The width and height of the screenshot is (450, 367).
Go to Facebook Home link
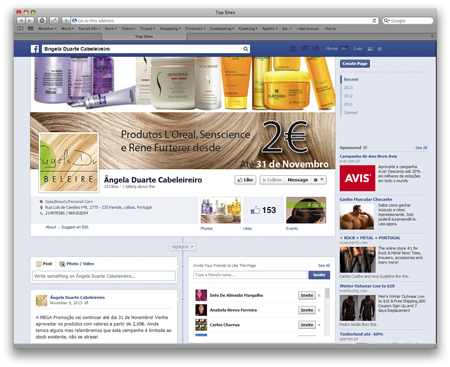click(x=331, y=49)
